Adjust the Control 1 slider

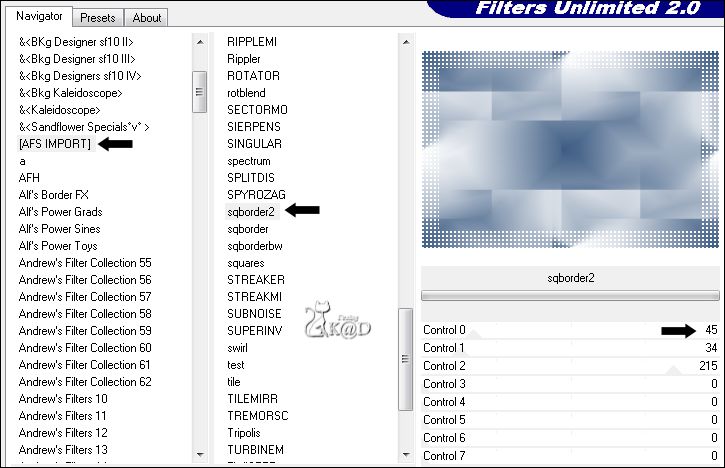tap(570, 348)
